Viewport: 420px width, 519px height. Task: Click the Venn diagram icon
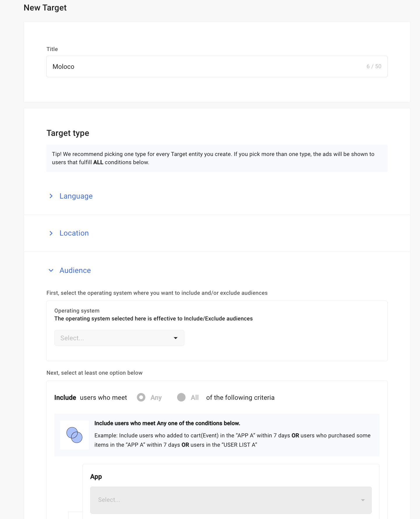[74, 435]
